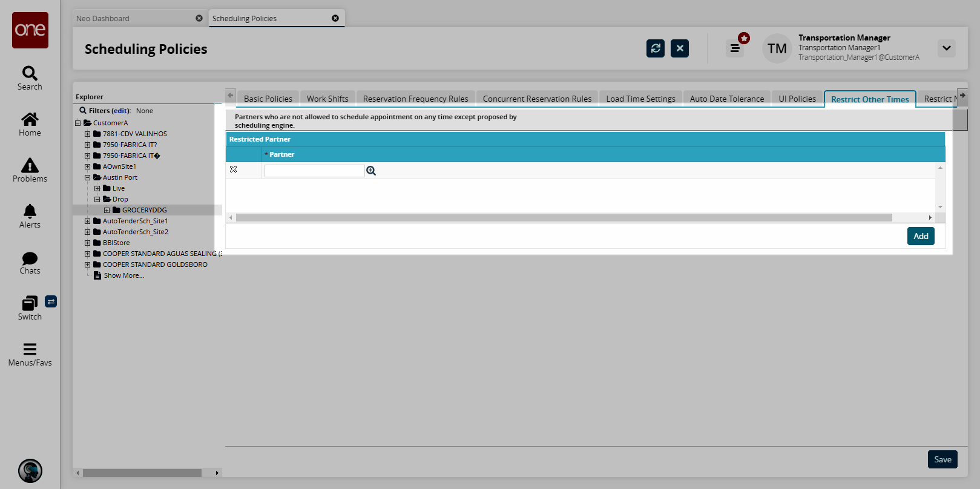Open the Chats bubble icon
Screen dimensions: 980x489
30,258
